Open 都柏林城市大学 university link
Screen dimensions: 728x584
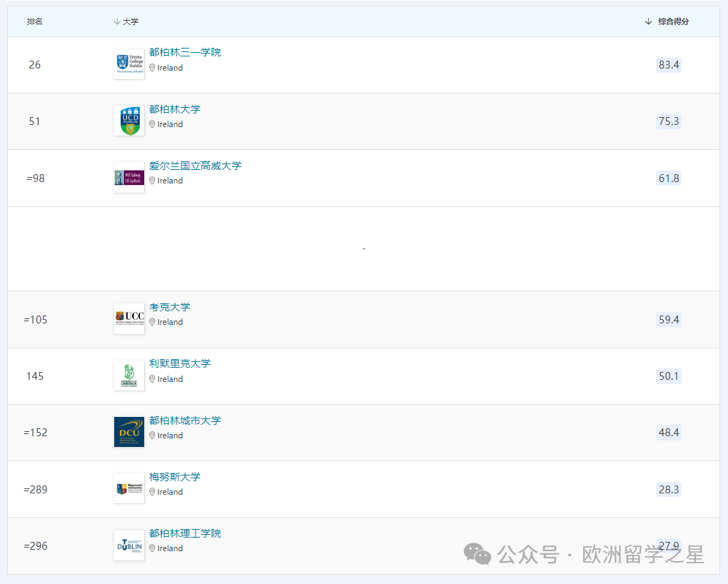point(185,421)
